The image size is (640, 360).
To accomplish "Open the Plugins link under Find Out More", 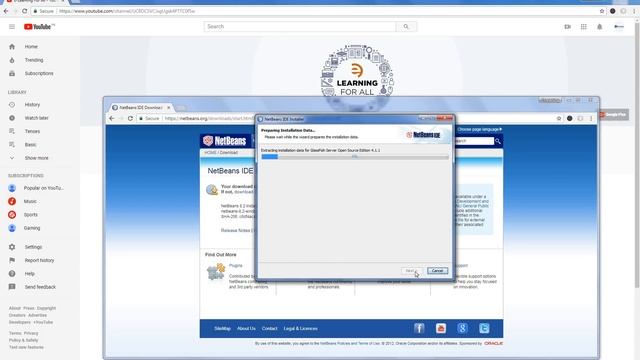I will (236, 266).
